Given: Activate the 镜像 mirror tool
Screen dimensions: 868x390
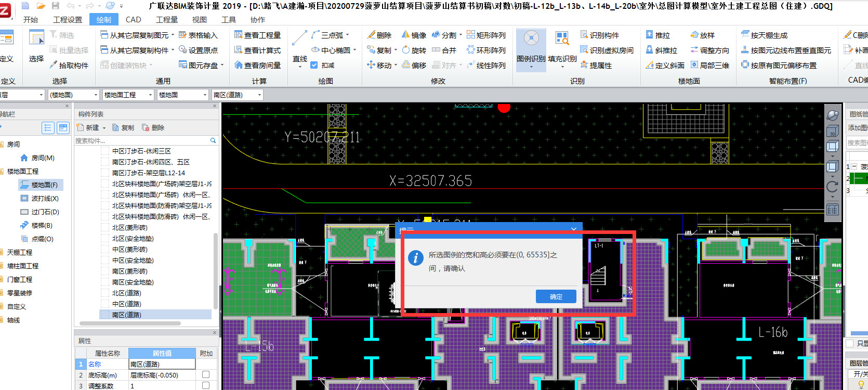Looking at the screenshot, I should 414,35.
